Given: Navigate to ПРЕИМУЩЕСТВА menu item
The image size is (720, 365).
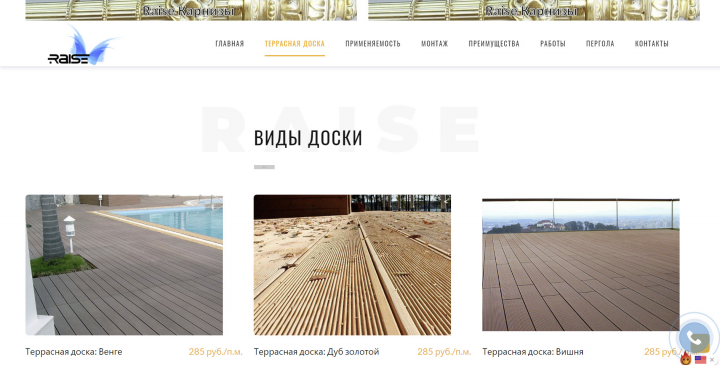Looking at the screenshot, I should (494, 44).
